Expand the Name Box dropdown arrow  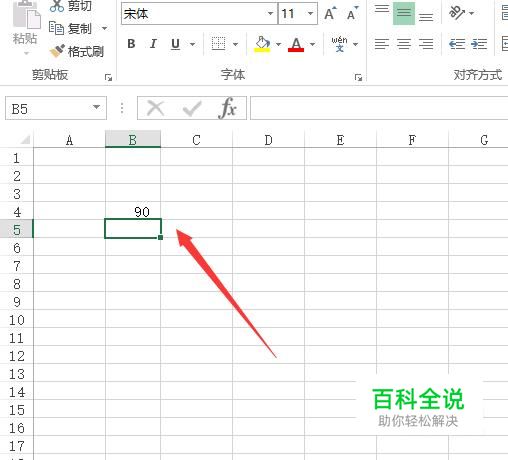96,107
